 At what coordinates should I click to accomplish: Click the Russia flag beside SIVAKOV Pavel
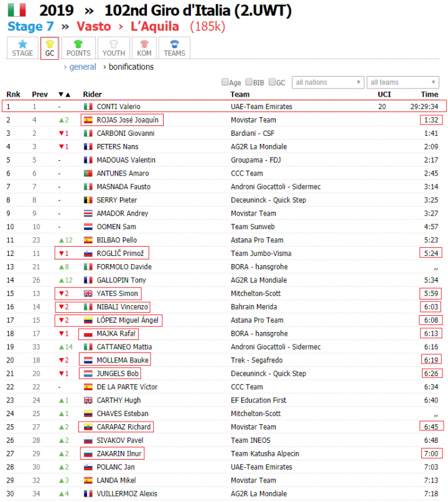[88, 440]
